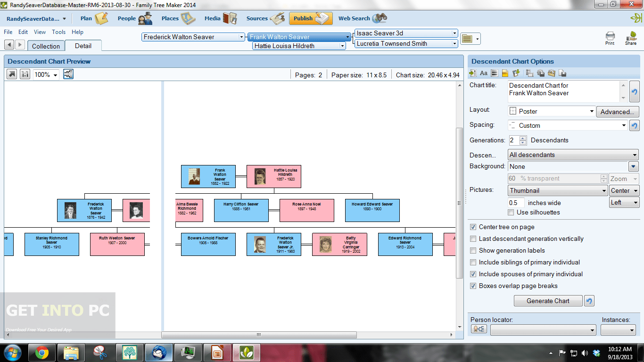644x362 pixels.
Task: Open the box, border and line options icon
Action: tap(494, 73)
